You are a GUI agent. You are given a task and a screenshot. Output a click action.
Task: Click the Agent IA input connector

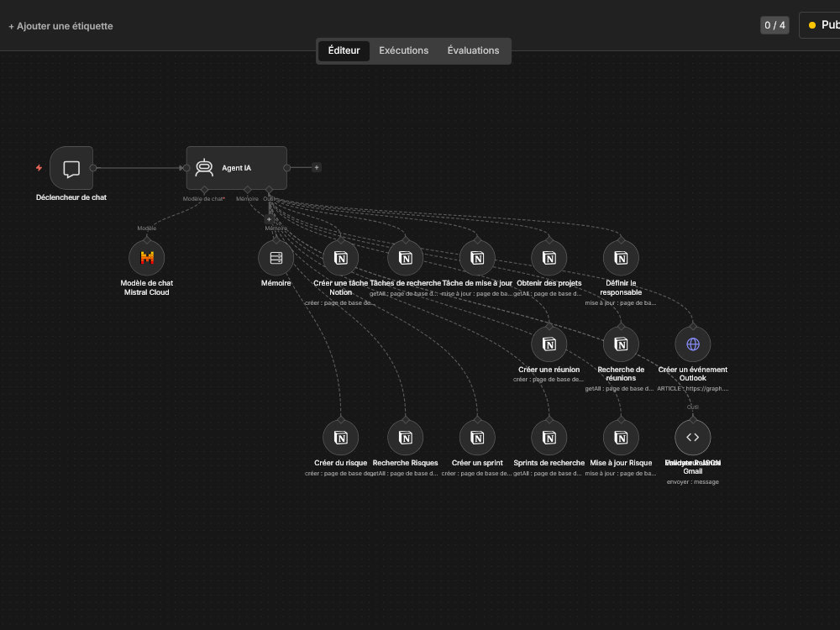(186, 168)
